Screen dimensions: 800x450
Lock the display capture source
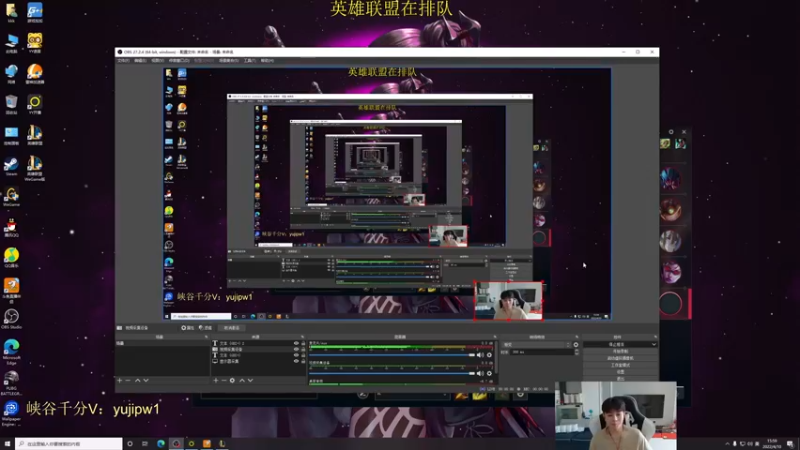coord(303,361)
